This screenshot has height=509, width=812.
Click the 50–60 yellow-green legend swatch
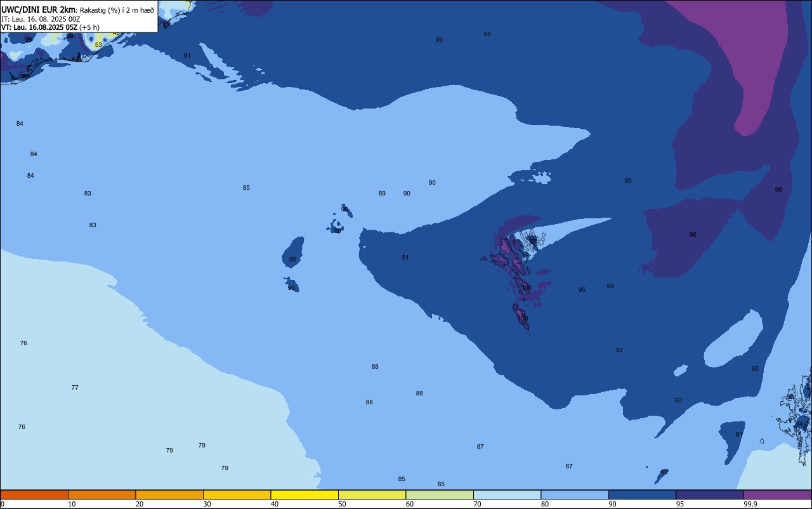372,494
